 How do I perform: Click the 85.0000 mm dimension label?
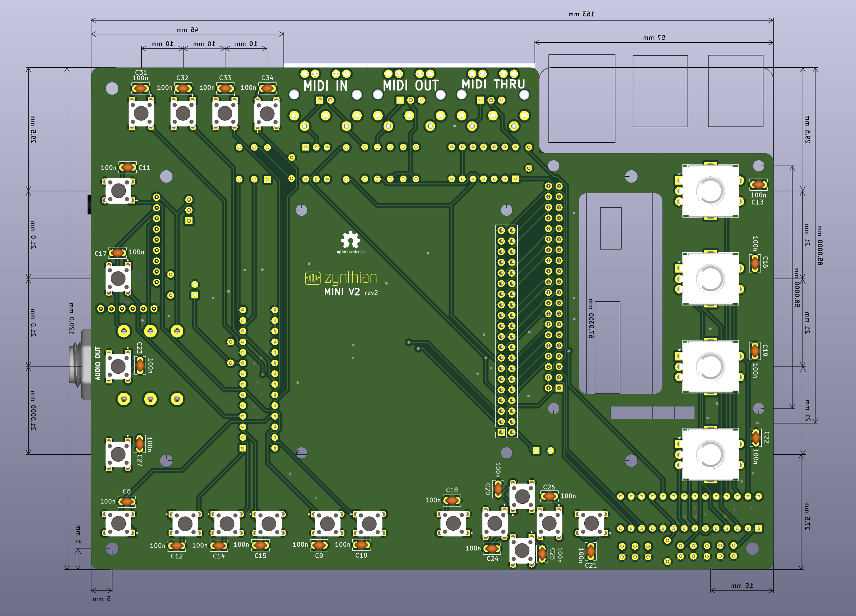coord(819,245)
